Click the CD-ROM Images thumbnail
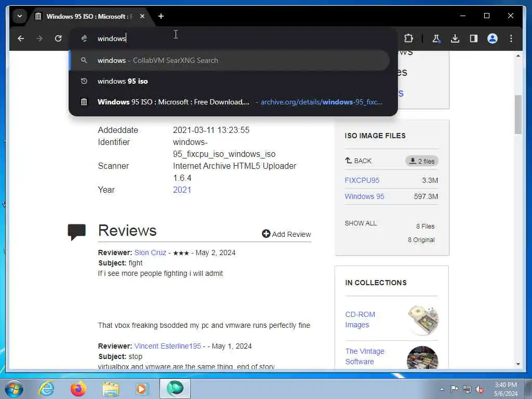The height and width of the screenshot is (399, 532). click(423, 320)
